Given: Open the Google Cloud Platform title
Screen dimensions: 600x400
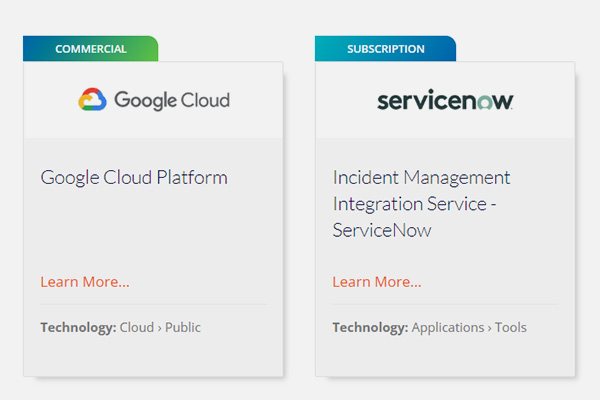Looking at the screenshot, I should 134,178.
